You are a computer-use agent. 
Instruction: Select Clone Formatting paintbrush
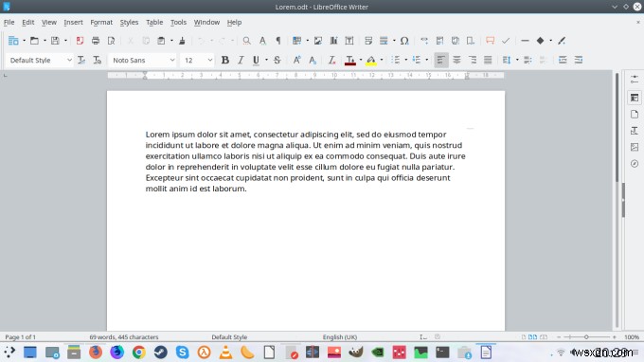click(182, 41)
